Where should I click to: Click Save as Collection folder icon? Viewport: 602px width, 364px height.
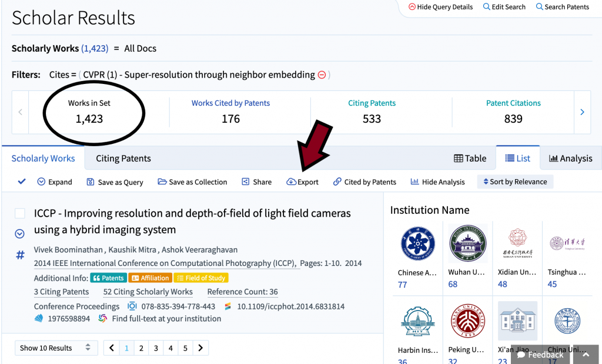click(162, 182)
